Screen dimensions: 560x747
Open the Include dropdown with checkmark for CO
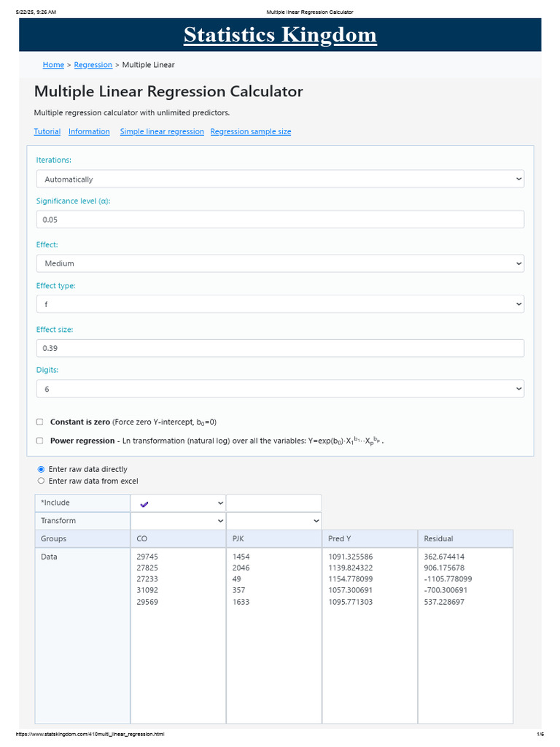coord(178,503)
